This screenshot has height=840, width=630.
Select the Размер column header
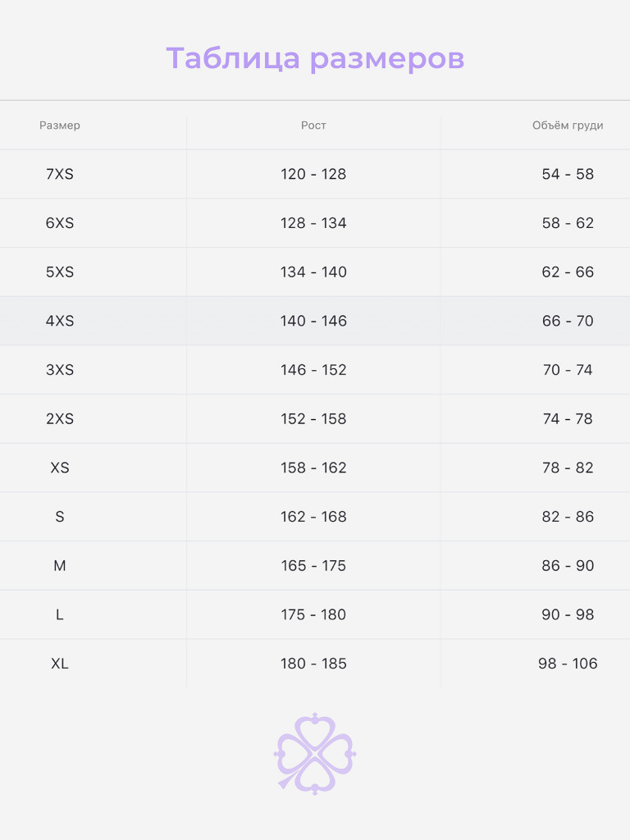(x=60, y=126)
